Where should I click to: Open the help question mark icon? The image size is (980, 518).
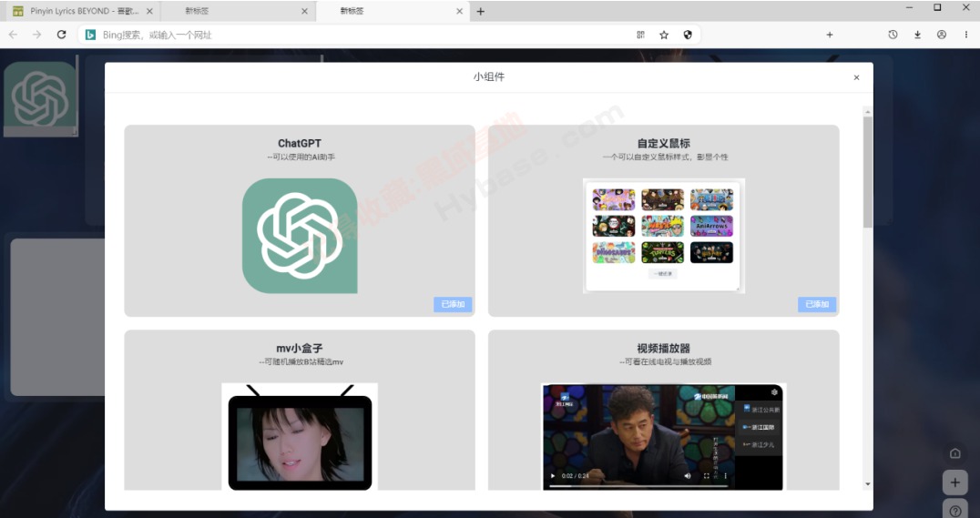click(954, 511)
